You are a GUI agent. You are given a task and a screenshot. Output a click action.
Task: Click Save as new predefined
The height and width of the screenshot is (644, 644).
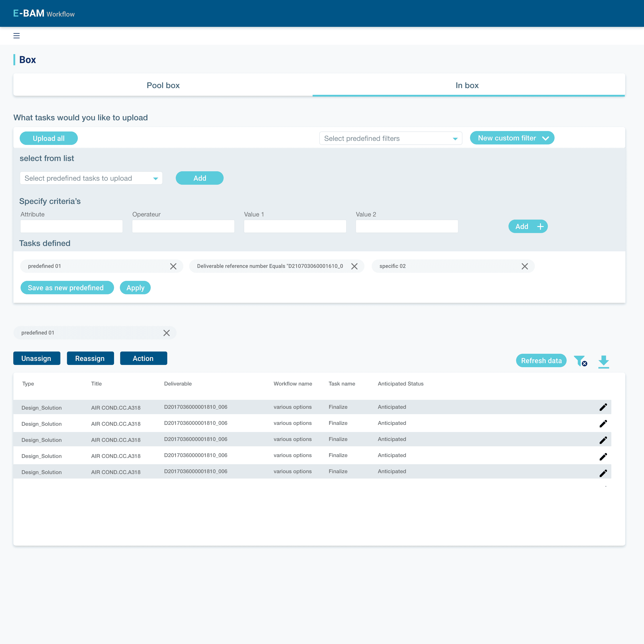tap(67, 288)
